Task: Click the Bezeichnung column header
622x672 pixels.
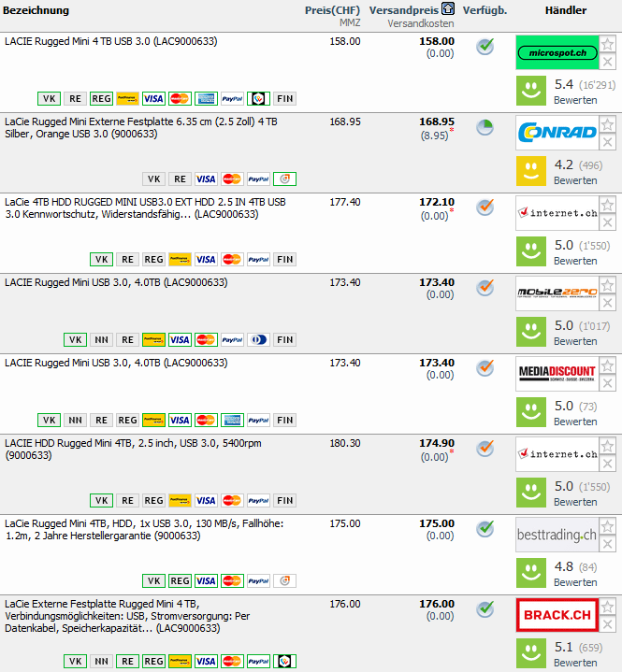Action: (x=36, y=10)
